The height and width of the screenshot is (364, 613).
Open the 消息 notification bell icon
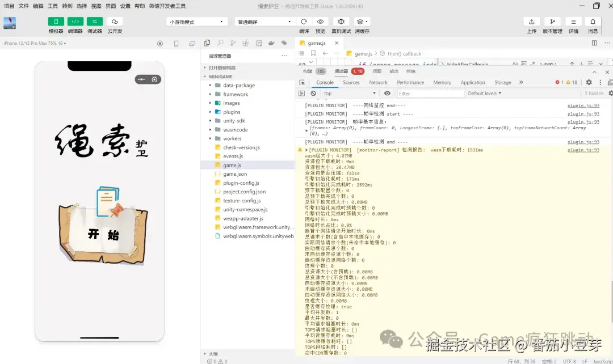tap(593, 22)
